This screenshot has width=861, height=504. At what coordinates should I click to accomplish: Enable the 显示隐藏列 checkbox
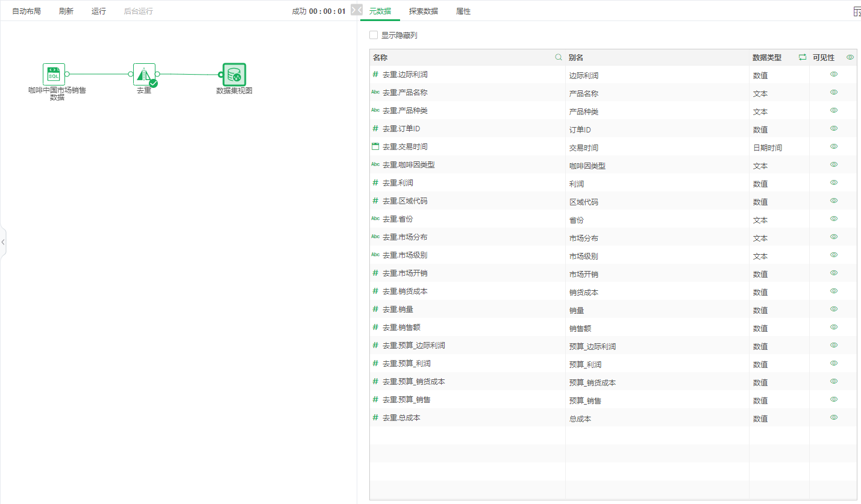tap(374, 35)
